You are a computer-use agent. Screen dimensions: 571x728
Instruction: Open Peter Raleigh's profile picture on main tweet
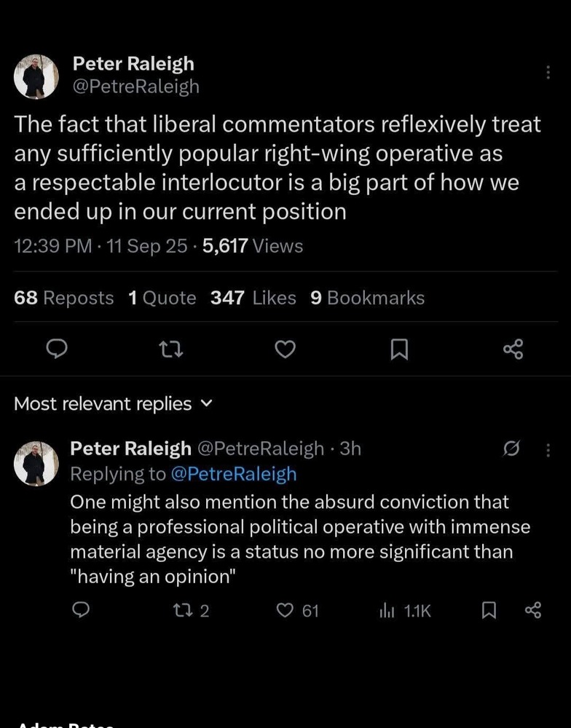36,76
